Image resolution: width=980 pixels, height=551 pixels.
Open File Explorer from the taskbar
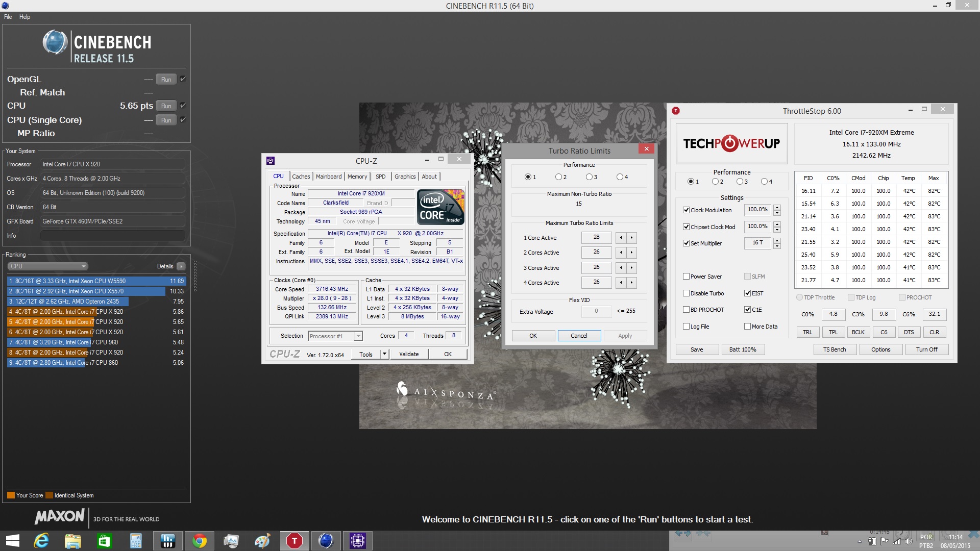coord(73,541)
